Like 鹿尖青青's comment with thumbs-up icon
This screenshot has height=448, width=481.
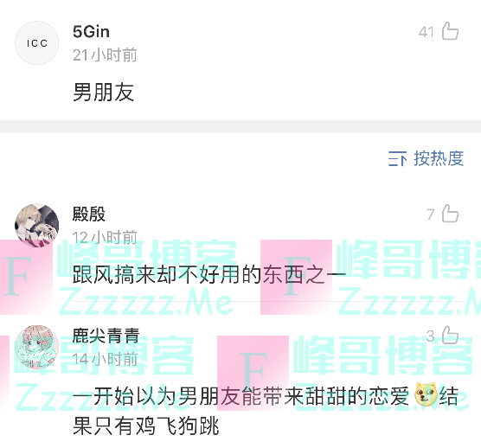pyautogui.click(x=450, y=335)
